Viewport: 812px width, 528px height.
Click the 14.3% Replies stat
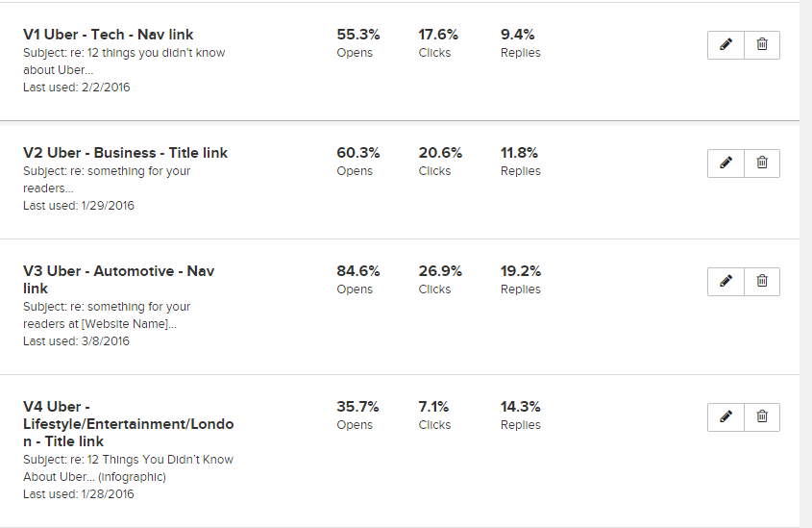pyautogui.click(x=521, y=407)
